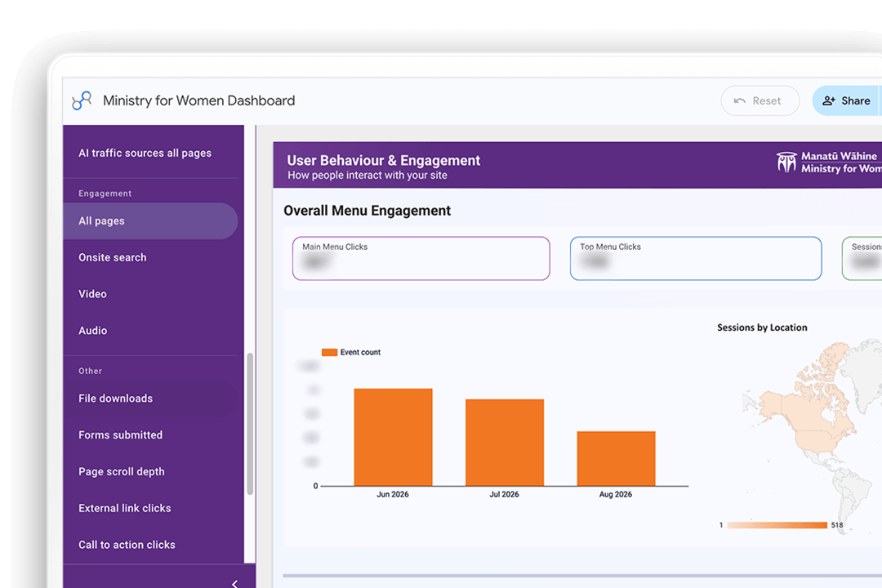This screenshot has height=588, width=882.
Task: Click the map color scale gradient
Action: pyautogui.click(x=777, y=525)
